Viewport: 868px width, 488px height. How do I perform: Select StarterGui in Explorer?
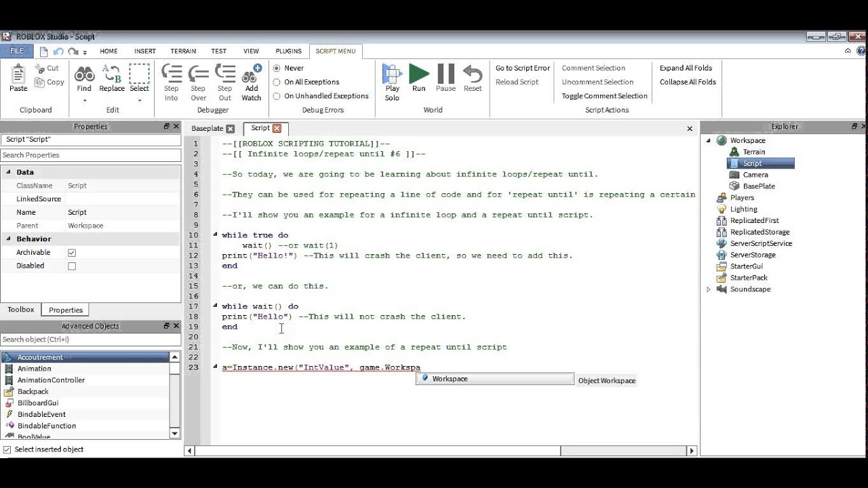point(746,266)
